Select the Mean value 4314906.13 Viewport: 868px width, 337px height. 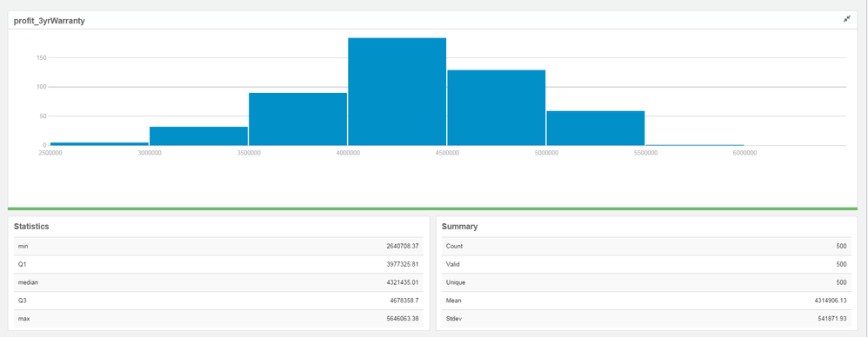(x=831, y=301)
